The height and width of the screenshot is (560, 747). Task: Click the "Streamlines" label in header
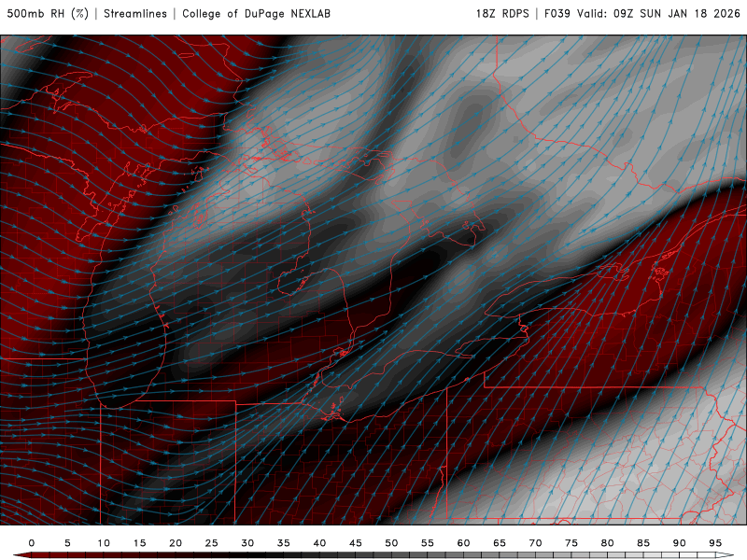[135, 14]
